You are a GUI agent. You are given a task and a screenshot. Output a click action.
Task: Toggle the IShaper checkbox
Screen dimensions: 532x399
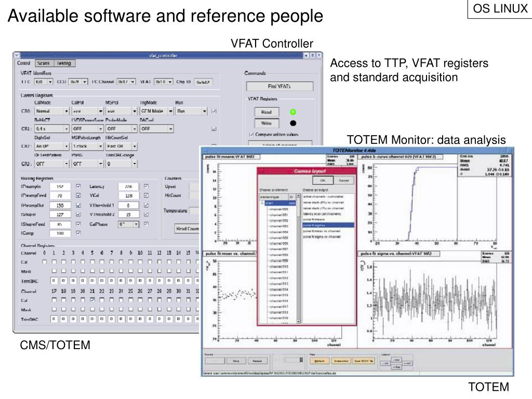click(78, 215)
